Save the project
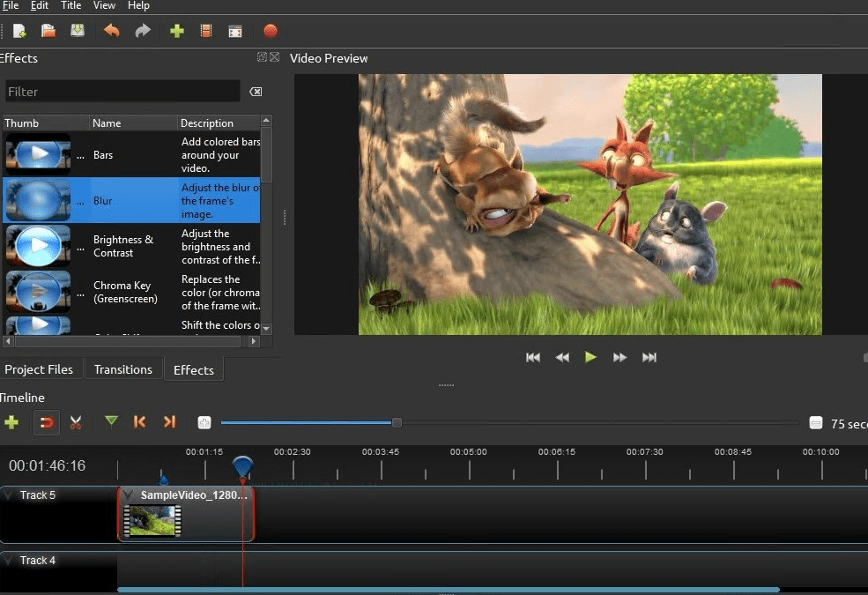This screenshot has width=868, height=595. pos(78,30)
